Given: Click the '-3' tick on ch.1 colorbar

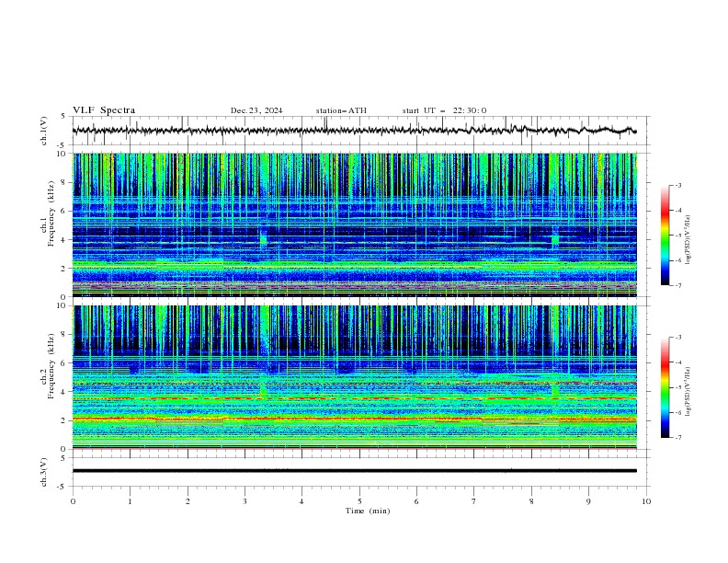Looking at the screenshot, I should click(x=677, y=185).
